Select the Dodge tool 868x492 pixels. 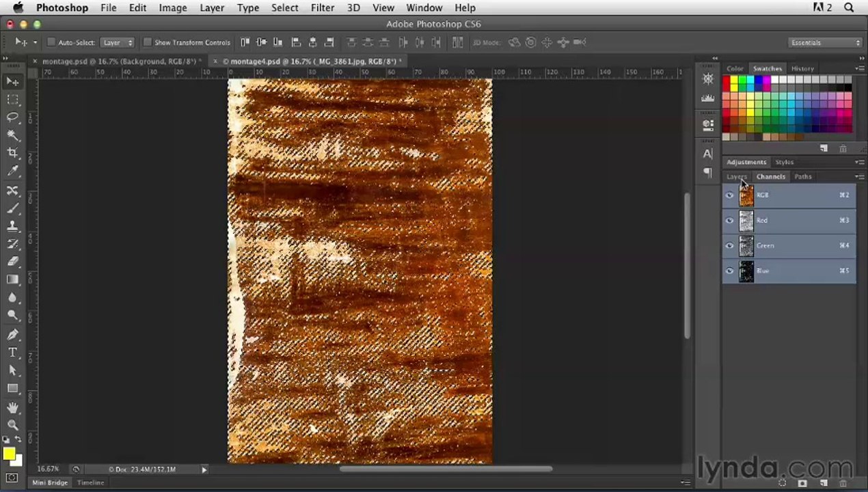click(12, 316)
